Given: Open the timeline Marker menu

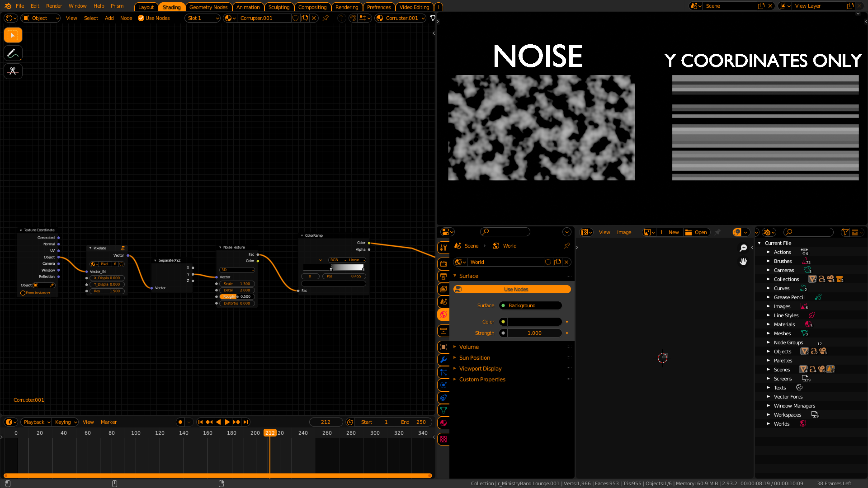Looking at the screenshot, I should pyautogui.click(x=108, y=422).
